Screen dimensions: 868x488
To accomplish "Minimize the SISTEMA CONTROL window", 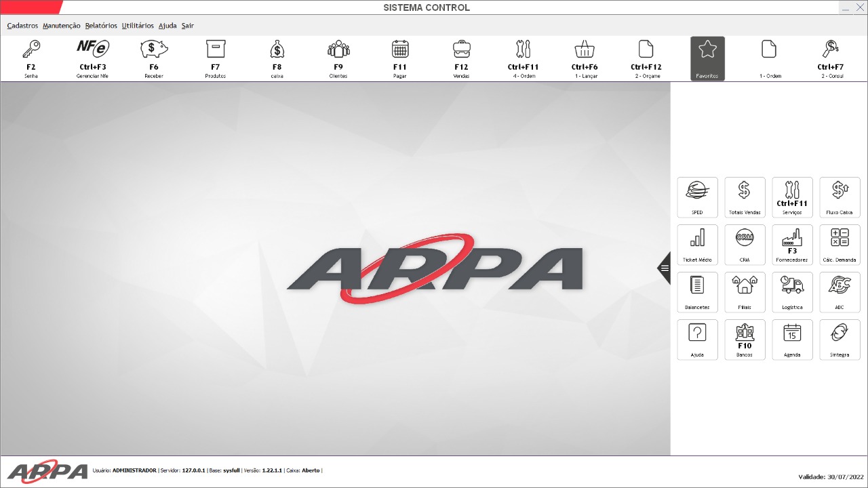I will point(845,7).
